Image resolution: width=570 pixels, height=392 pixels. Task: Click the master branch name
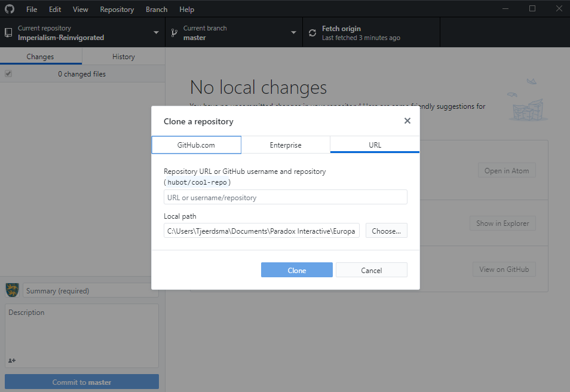click(195, 38)
